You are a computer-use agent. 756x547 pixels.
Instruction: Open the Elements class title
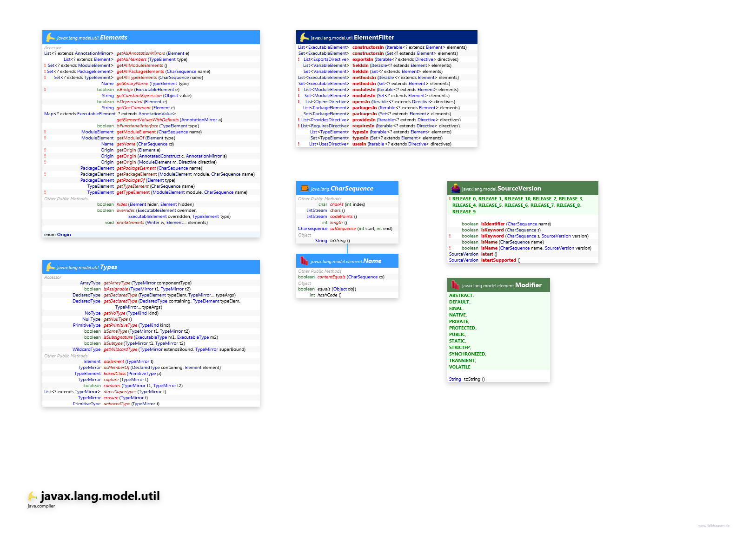[x=113, y=37]
